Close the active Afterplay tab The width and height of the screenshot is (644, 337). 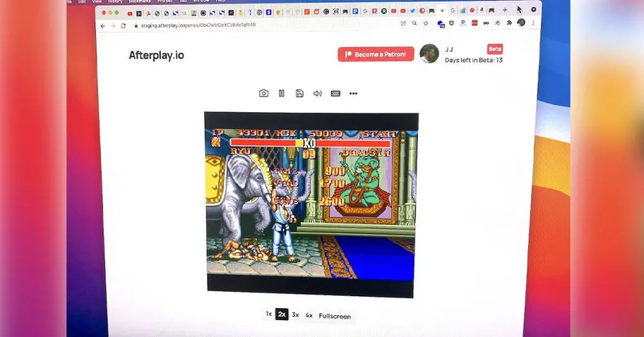pyautogui.click(x=442, y=11)
